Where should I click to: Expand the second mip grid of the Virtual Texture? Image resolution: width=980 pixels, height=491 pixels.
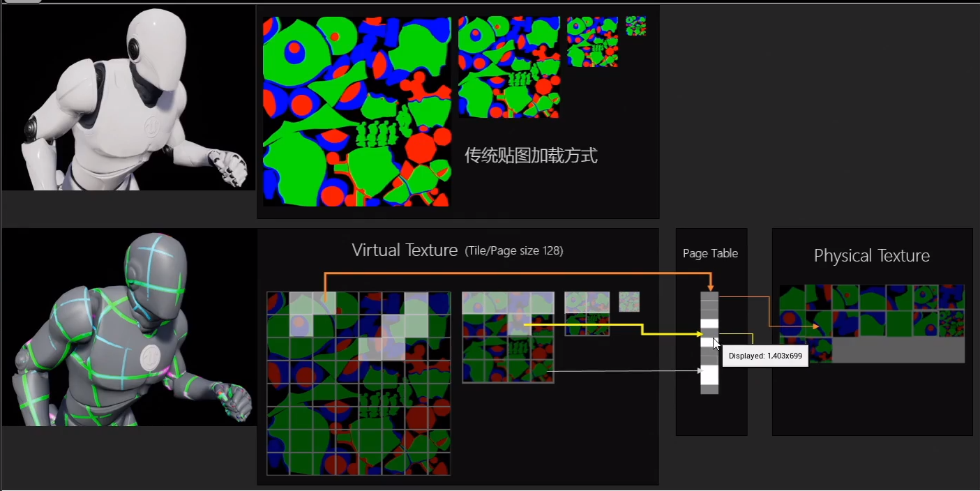508,337
